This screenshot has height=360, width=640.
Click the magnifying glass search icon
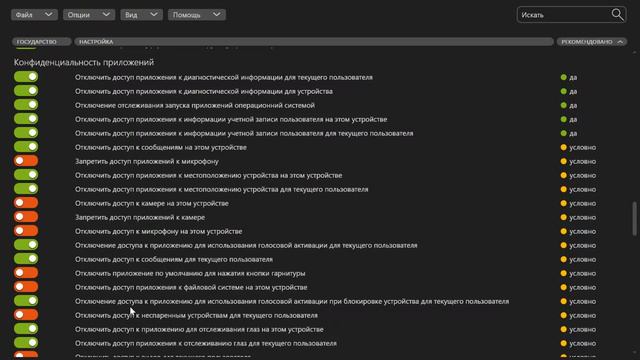pos(617,15)
